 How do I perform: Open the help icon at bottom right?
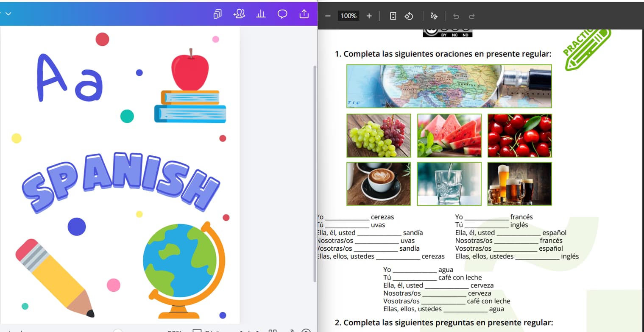pos(306,330)
